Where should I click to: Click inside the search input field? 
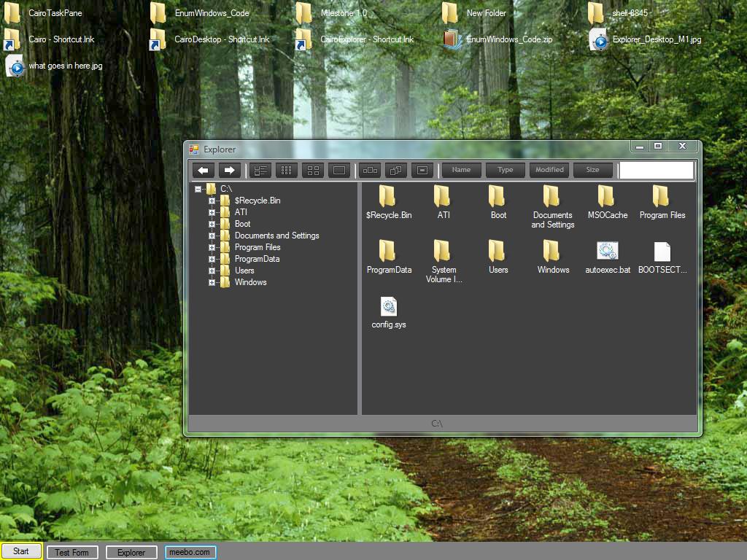(655, 170)
